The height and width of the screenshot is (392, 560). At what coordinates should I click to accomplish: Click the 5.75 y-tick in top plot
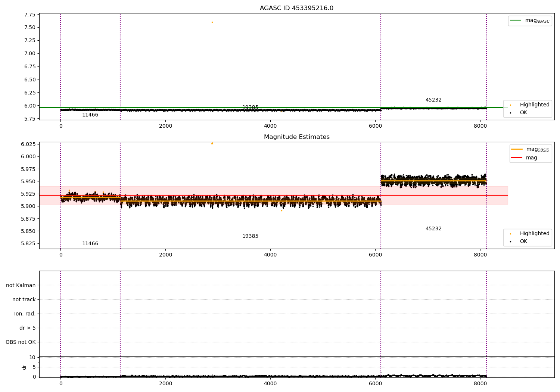29,119
